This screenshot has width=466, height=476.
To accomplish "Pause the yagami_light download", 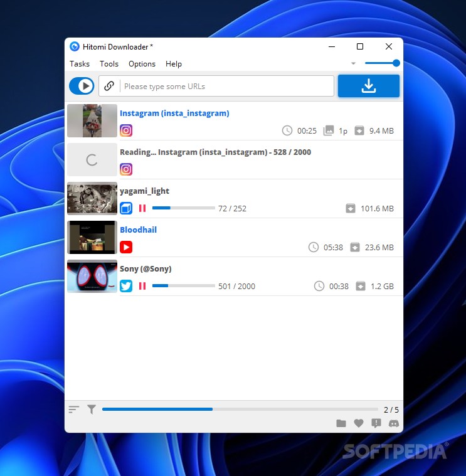I will tap(142, 208).
